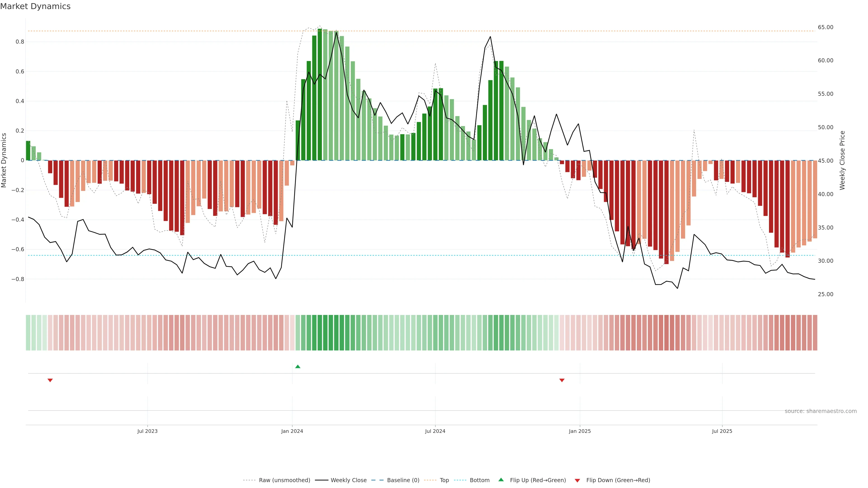Toggle the Weekly Close legend entry
Screen dimensions: 868x488
[x=348, y=480]
